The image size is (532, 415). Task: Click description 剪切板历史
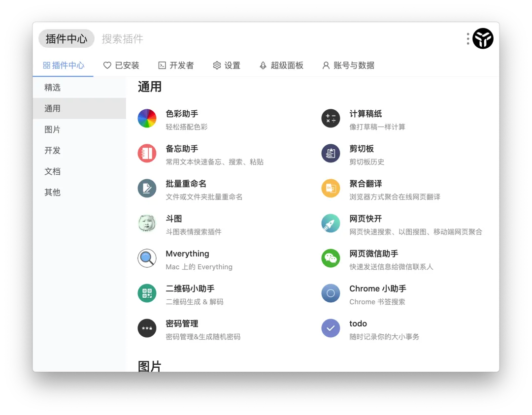click(x=367, y=162)
